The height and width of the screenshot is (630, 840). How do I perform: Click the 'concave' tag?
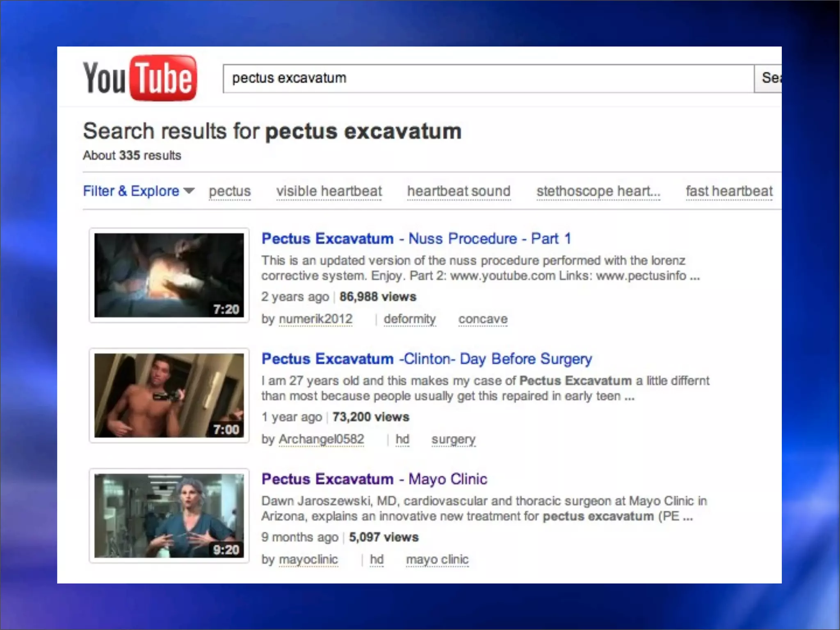coord(483,319)
